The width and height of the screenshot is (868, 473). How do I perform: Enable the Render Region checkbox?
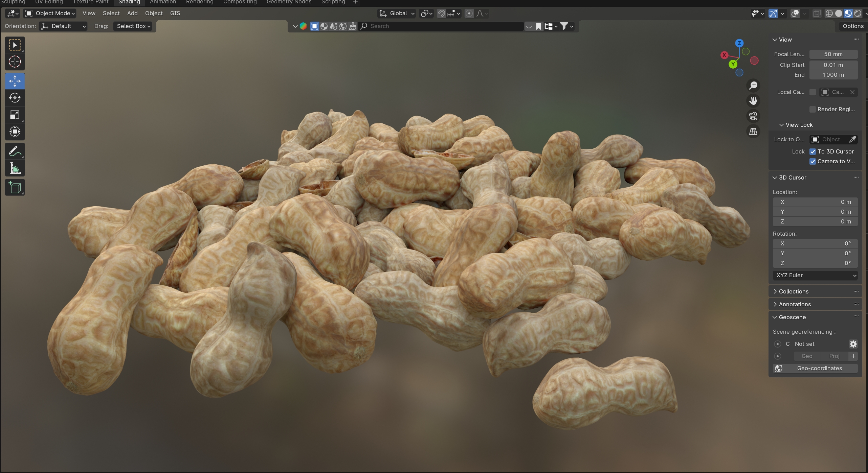coord(813,109)
